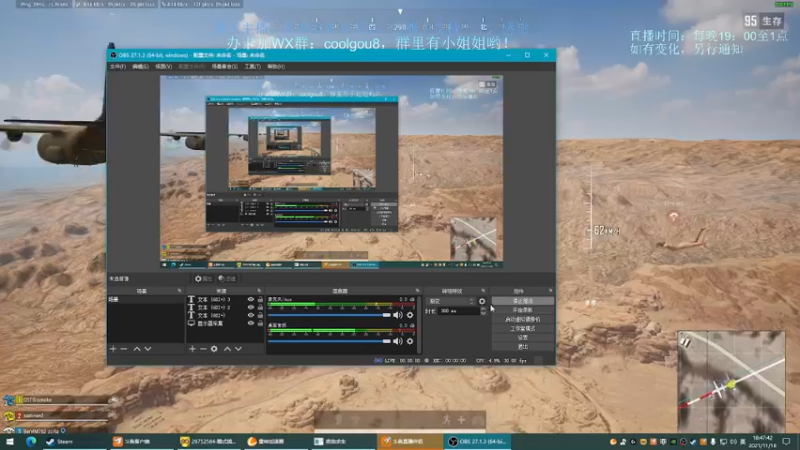Viewport: 800px width, 450px height.
Task: Toggle visibility of third text (GDI+) source
Action: tap(251, 315)
